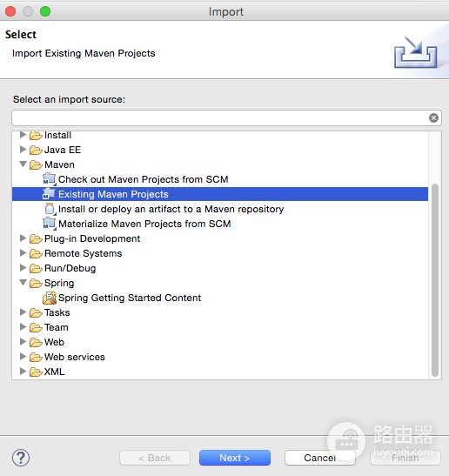Click the Next button
Viewport: 449px width, 476px height.
coord(235,458)
